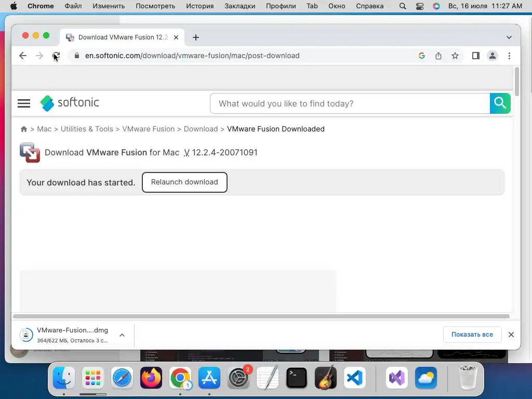Open System Preferences from the Dock

238,378
